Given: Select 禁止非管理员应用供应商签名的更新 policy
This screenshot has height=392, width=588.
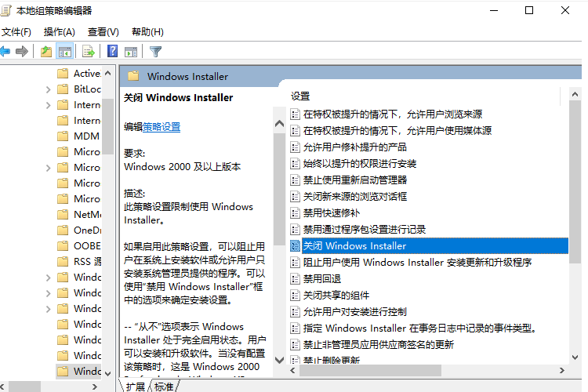Looking at the screenshot, I should pos(379,345).
